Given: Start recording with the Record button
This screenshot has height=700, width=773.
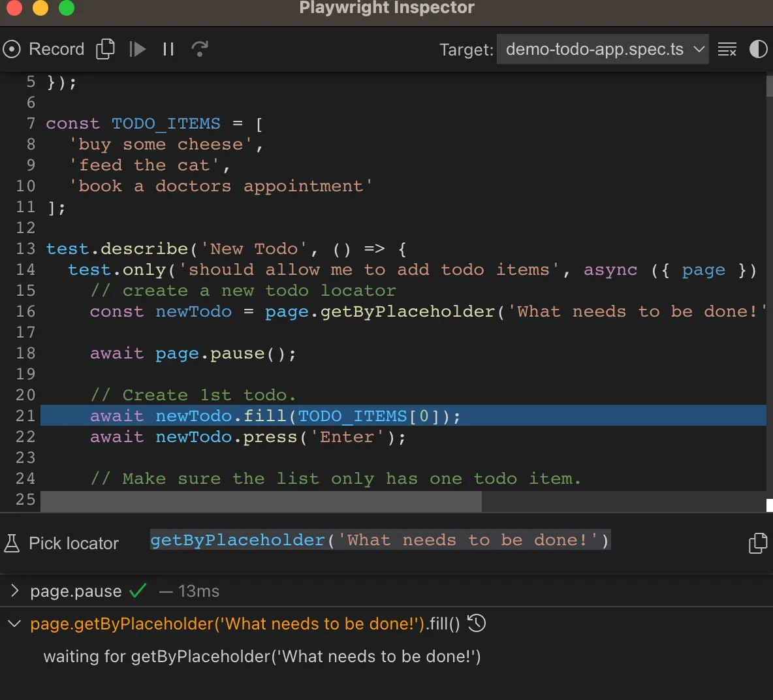Looking at the screenshot, I should click(43, 49).
